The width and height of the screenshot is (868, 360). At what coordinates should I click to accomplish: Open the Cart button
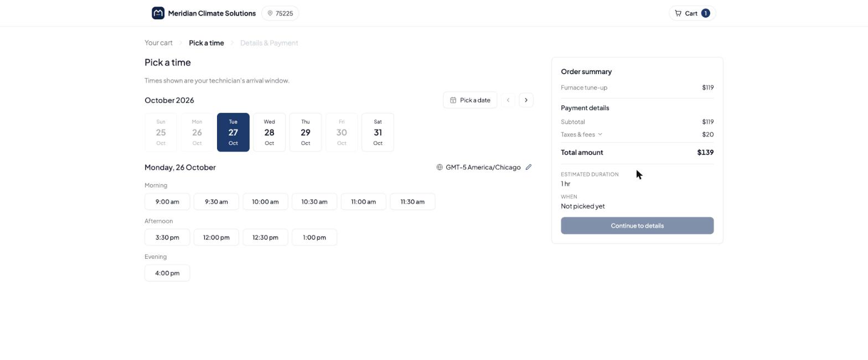tap(692, 13)
